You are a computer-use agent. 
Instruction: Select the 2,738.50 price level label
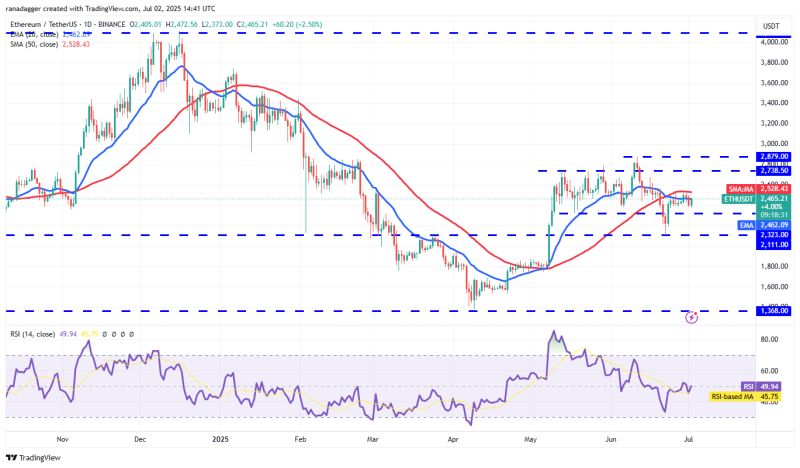pyautogui.click(x=775, y=171)
